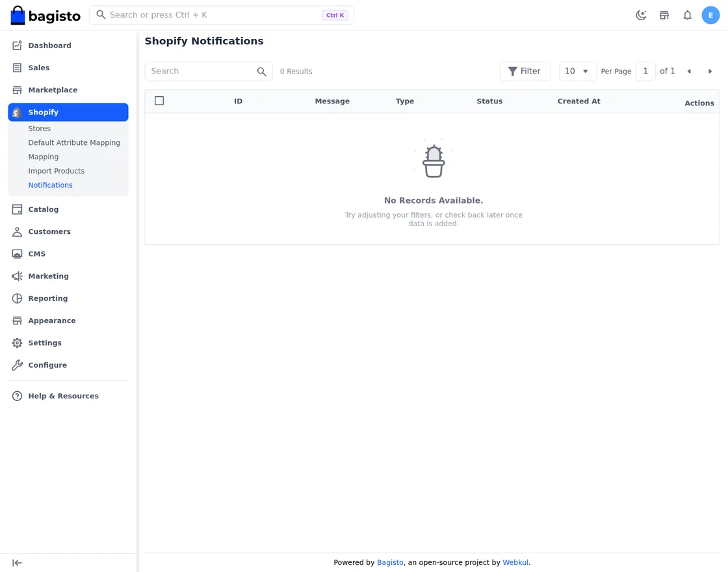Click the Marketing megaphone icon
The image size is (728, 572).
pos(17,276)
